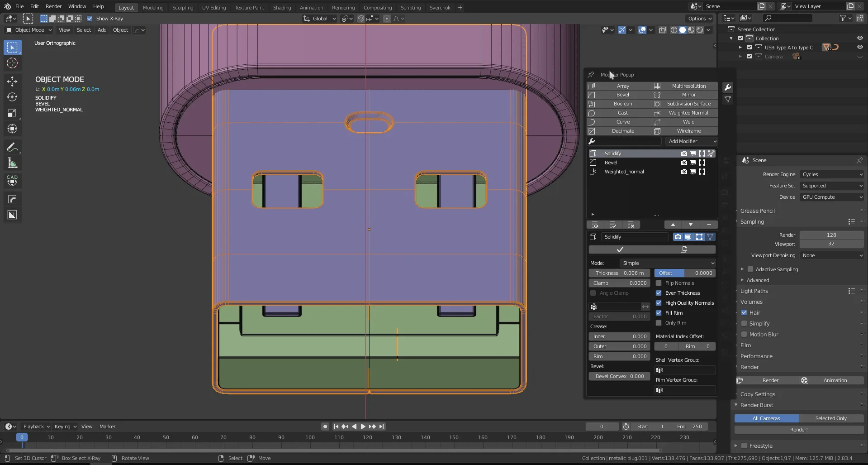Activate the Annotate pencil tool
The image size is (868, 465).
(x=12, y=148)
